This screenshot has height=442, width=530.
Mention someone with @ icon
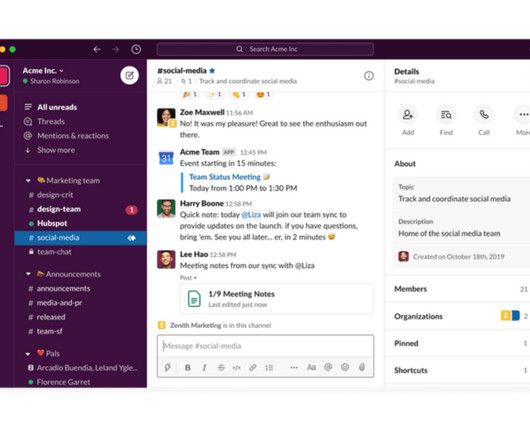[328, 367]
